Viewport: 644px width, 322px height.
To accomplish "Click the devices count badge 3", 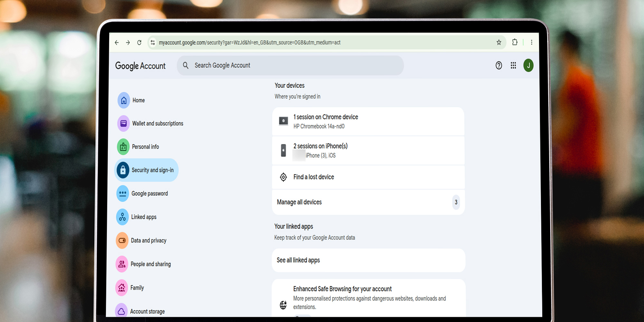I will [456, 202].
